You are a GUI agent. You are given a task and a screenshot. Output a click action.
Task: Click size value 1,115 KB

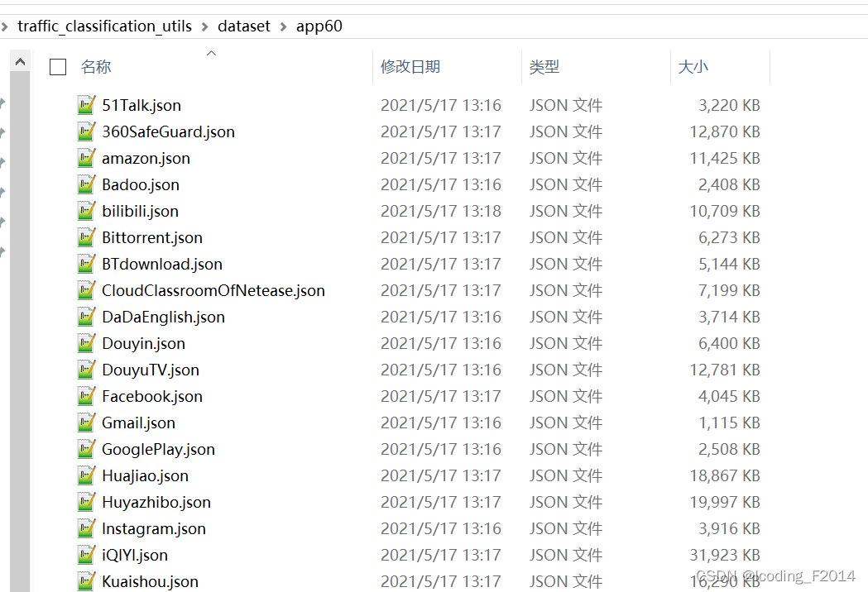point(729,423)
